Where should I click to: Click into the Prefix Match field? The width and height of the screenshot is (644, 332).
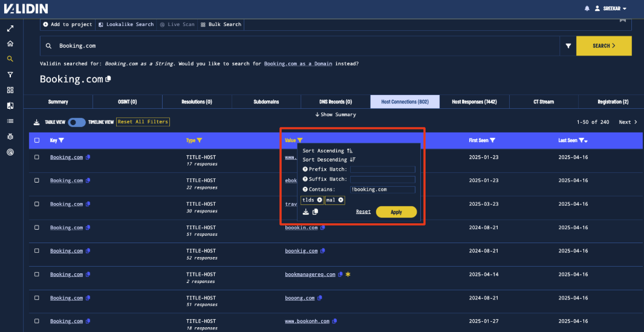383,169
